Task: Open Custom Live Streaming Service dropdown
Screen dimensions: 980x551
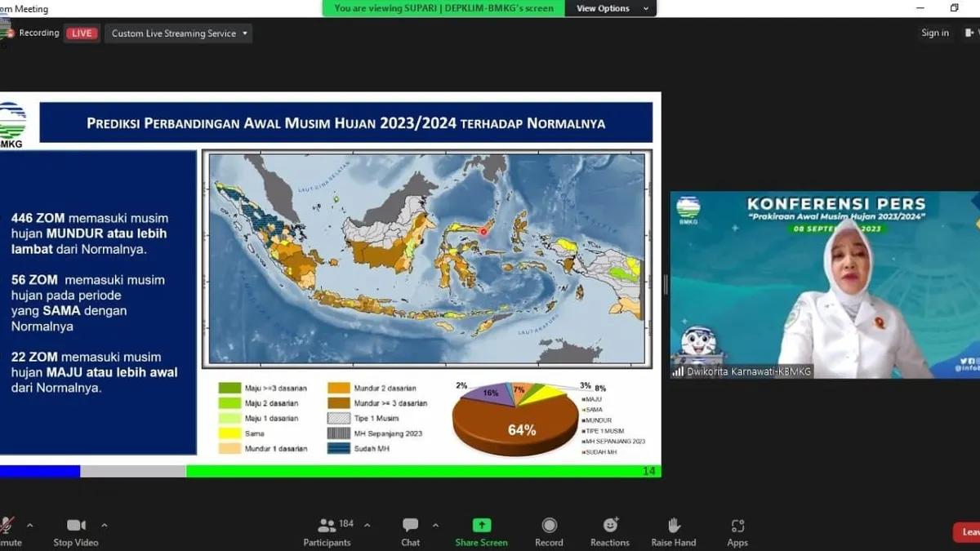Action: pos(179,33)
